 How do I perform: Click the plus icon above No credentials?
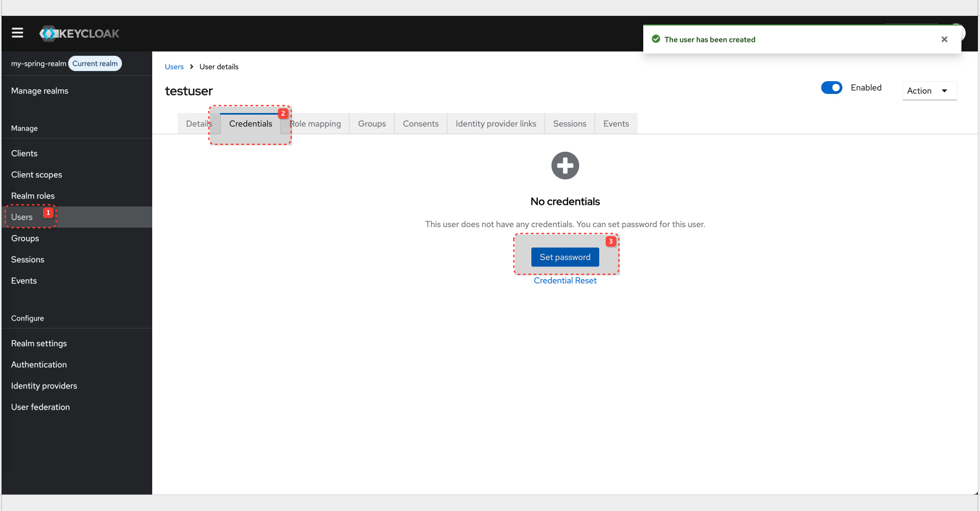pyautogui.click(x=565, y=165)
